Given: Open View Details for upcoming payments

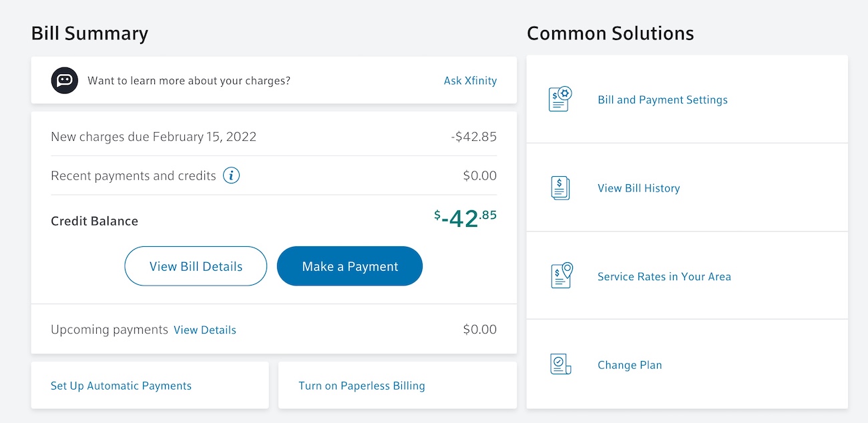Looking at the screenshot, I should 205,330.
